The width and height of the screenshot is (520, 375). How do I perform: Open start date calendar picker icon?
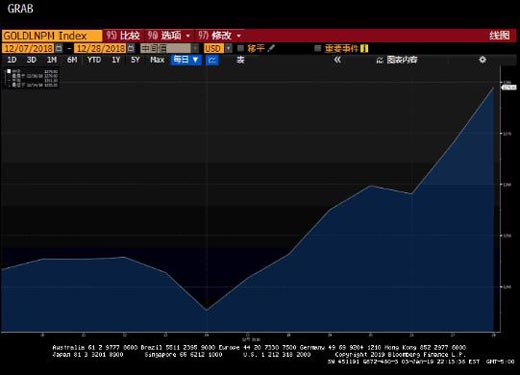click(x=59, y=48)
